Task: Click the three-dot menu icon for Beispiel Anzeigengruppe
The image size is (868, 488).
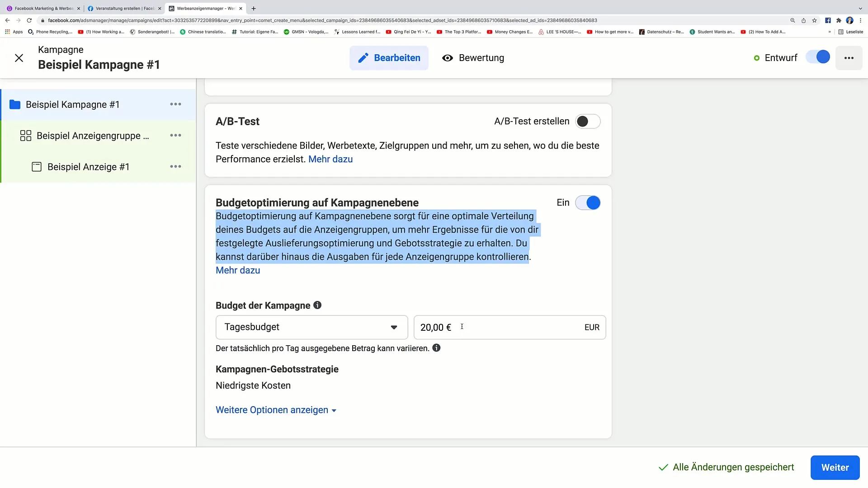Action: coord(176,135)
